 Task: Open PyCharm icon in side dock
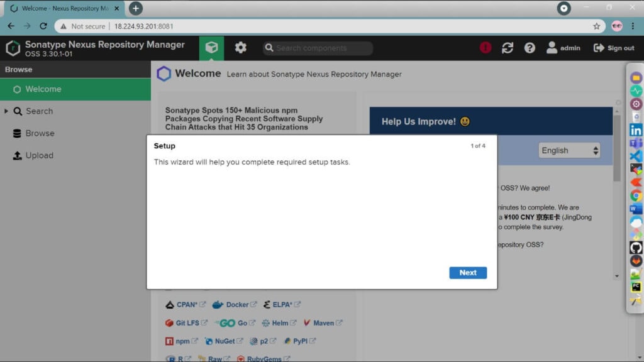636,287
